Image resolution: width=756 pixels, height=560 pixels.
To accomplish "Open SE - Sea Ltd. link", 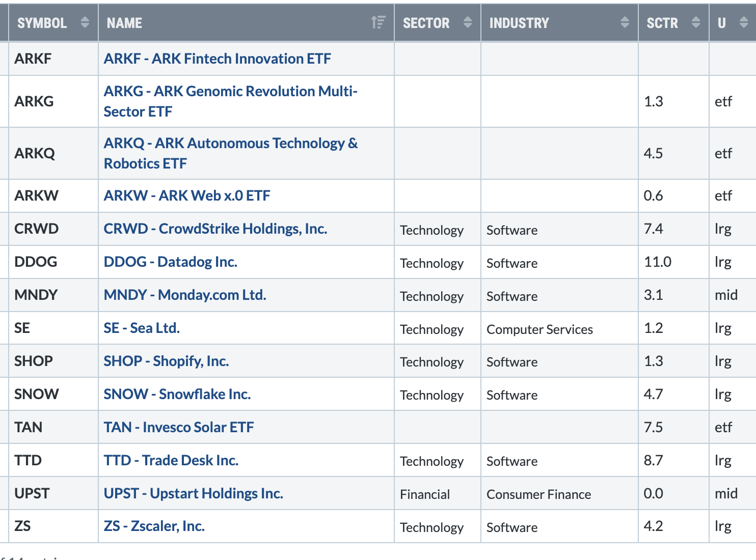I will pyautogui.click(x=142, y=328).
